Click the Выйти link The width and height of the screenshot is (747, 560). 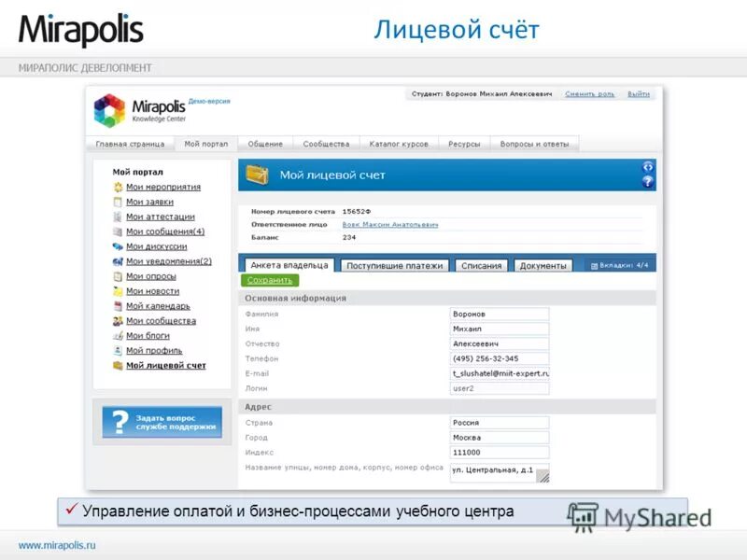pos(639,94)
